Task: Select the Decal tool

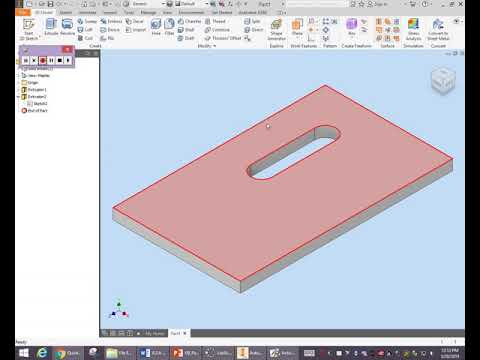Action: pyautogui.click(x=135, y=21)
